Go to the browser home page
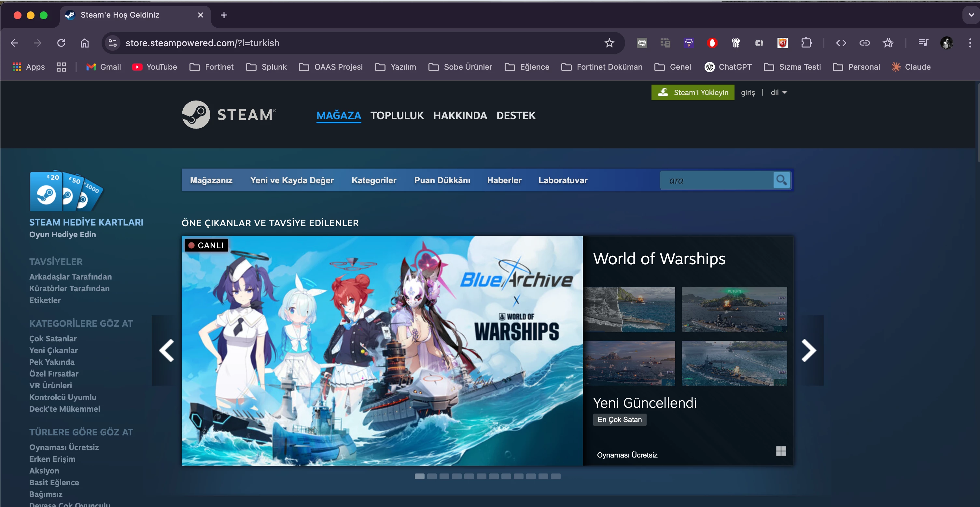Viewport: 980px width, 507px height. (84, 43)
